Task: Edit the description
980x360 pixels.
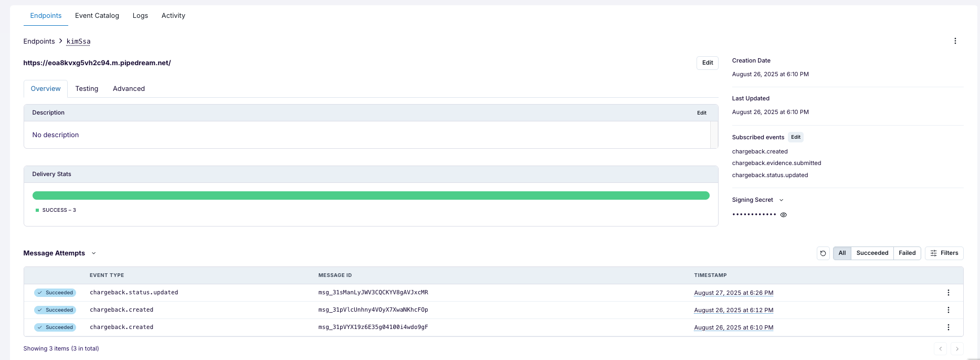Action: coord(701,113)
